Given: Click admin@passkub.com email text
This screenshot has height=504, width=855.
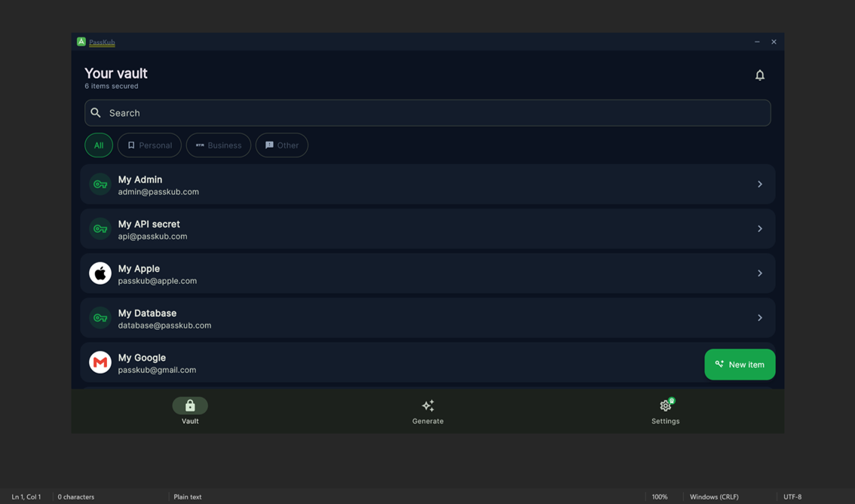Looking at the screenshot, I should tap(158, 192).
